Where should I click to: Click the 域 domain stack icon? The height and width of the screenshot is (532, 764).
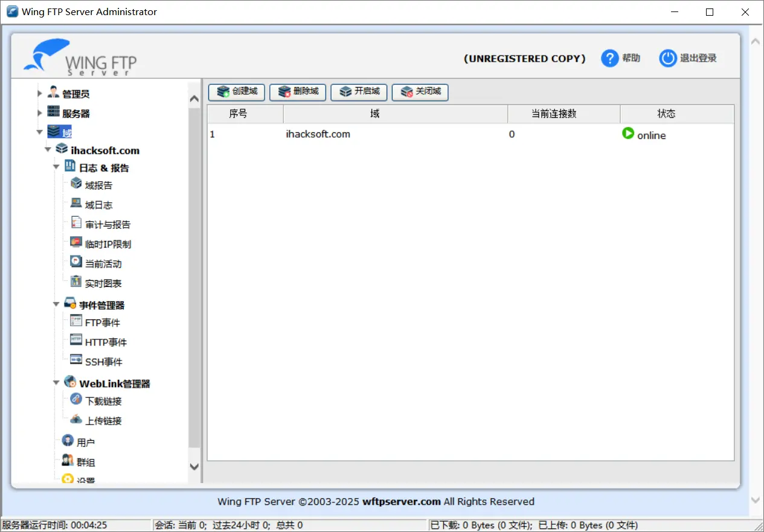pyautogui.click(x=53, y=131)
